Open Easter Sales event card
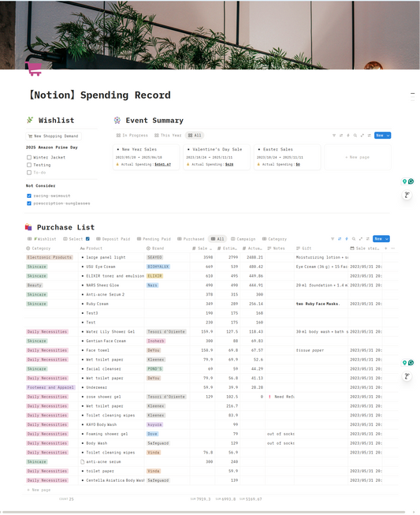The image size is (420, 515). (x=287, y=157)
